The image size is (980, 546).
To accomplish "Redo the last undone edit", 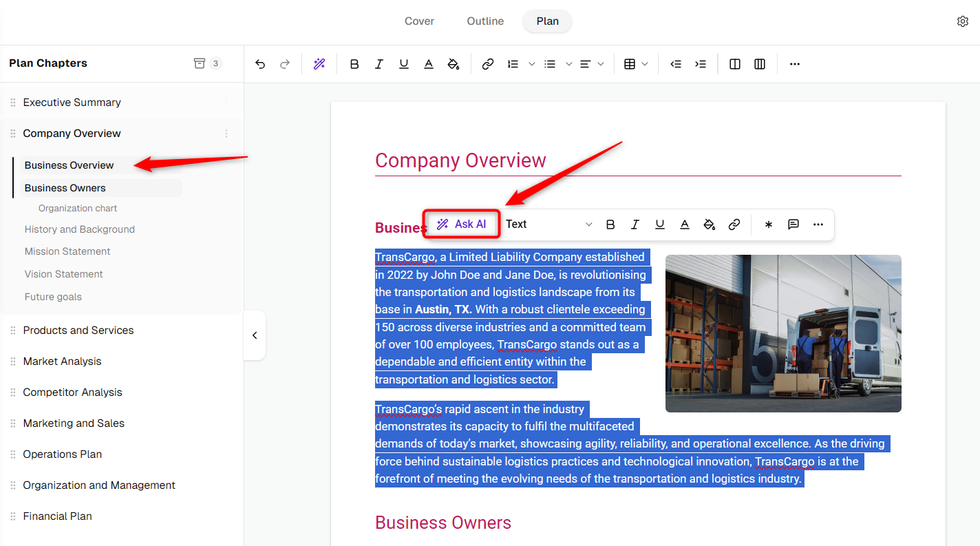I will click(x=285, y=64).
